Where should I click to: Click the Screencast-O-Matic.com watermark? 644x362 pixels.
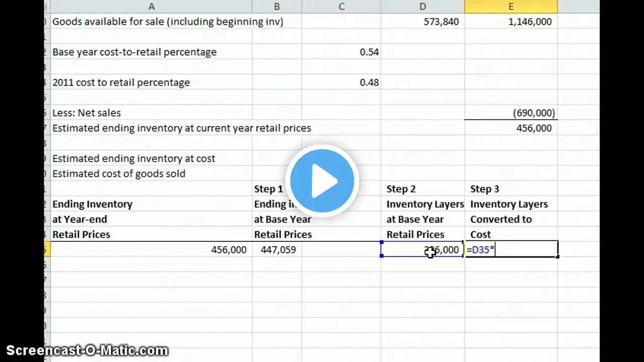(87, 350)
